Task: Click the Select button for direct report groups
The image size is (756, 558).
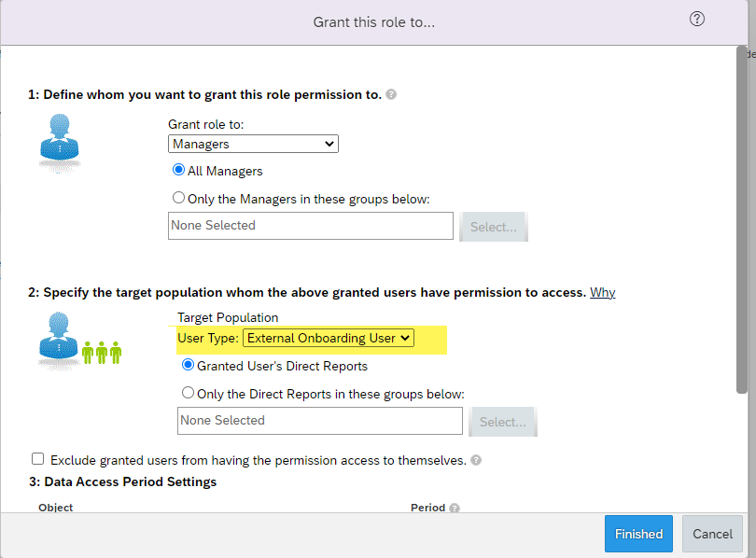Action: 502,422
